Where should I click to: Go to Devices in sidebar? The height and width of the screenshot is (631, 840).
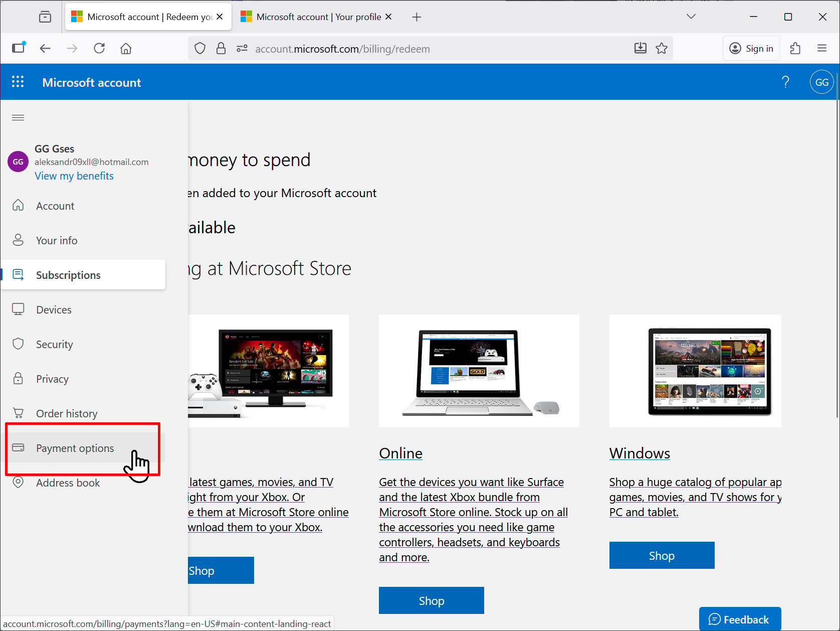(x=83, y=309)
